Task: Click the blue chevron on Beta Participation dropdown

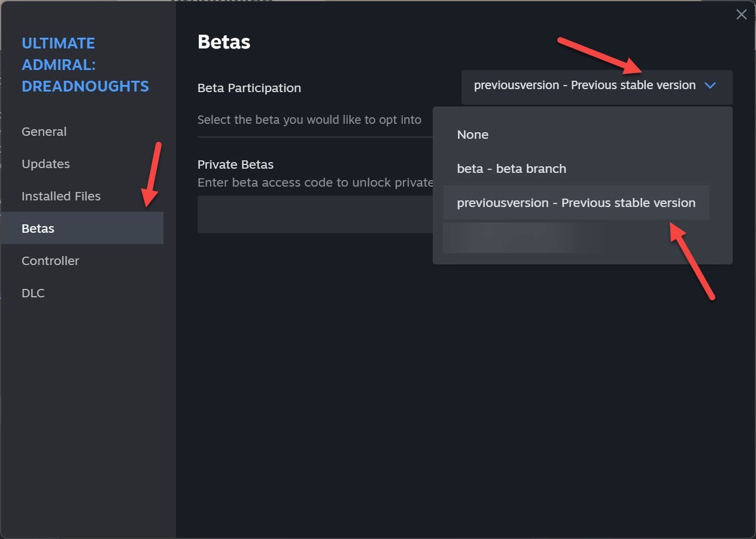Action: click(x=711, y=86)
